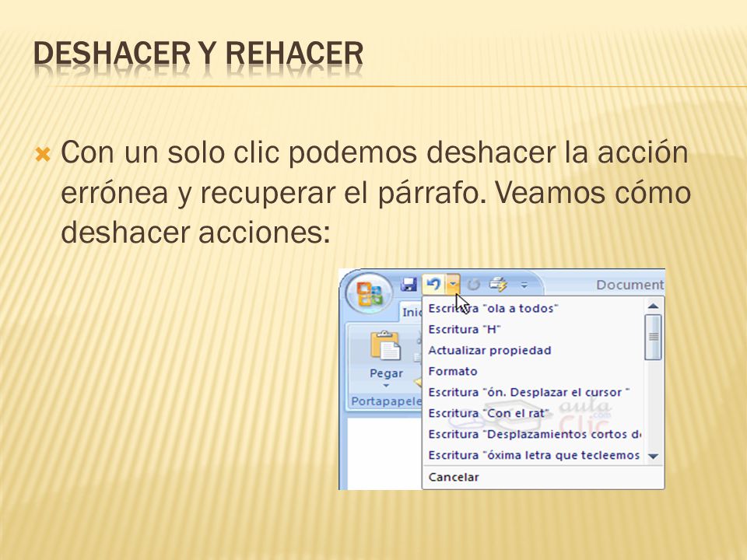Image resolution: width=747 pixels, height=560 pixels.
Task: Click the undo list scrollbar thumb
Action: tap(653, 337)
